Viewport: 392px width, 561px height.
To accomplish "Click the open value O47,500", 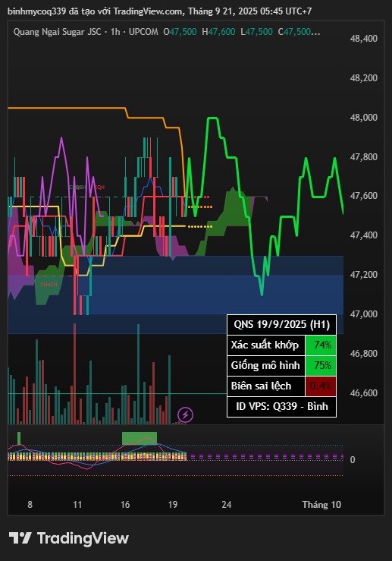I will (x=180, y=32).
